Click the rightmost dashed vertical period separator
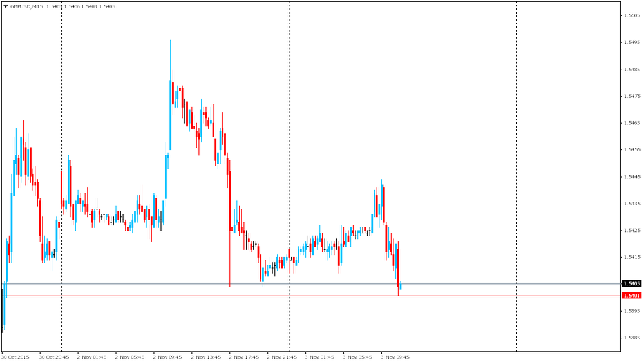 click(x=516, y=129)
